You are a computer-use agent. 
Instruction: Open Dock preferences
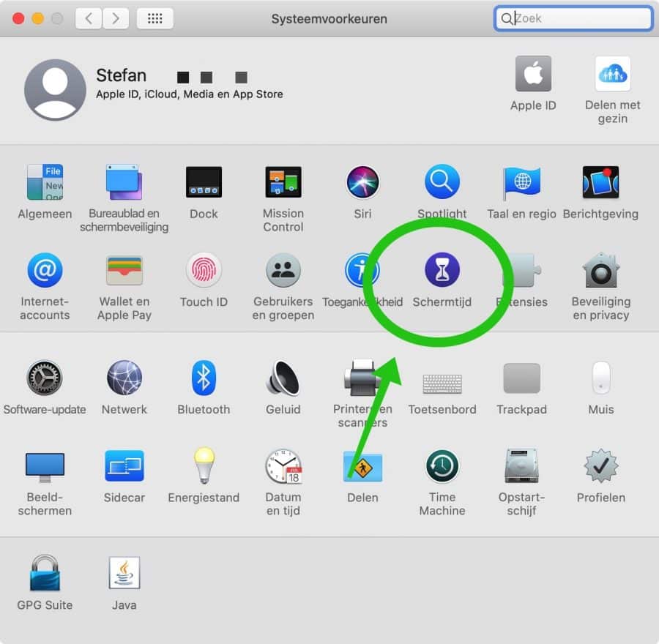[204, 182]
